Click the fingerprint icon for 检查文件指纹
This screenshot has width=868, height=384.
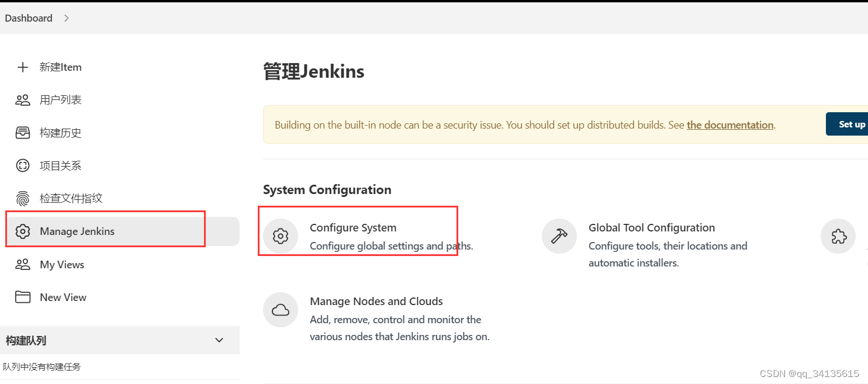click(23, 199)
